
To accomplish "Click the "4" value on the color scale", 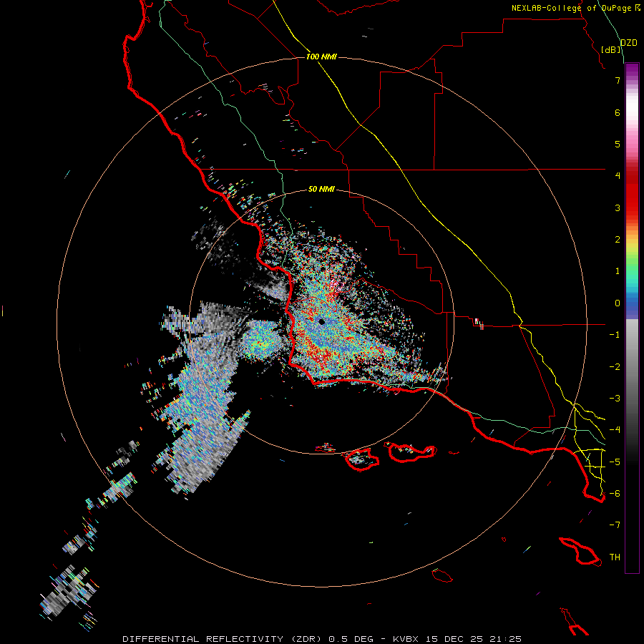I will pos(618,176).
